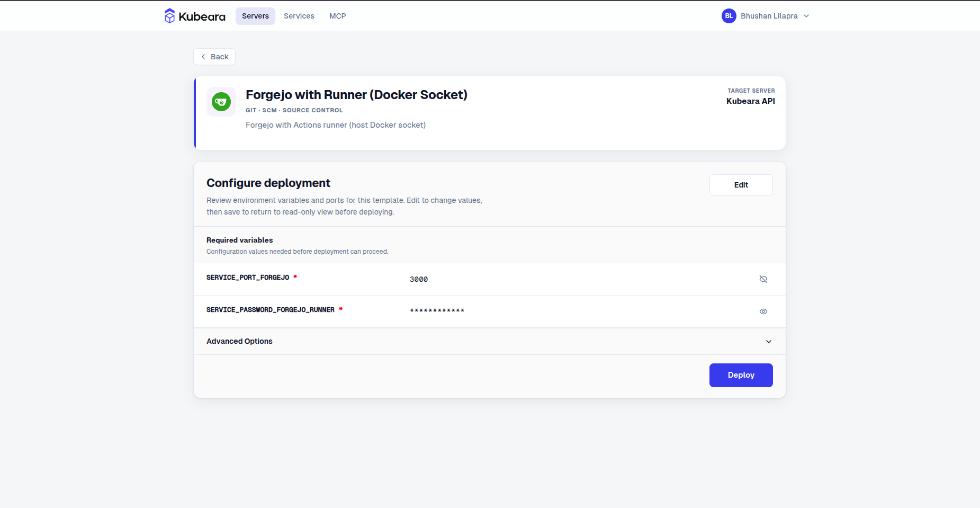Click the Kubeara API target server name

point(751,101)
